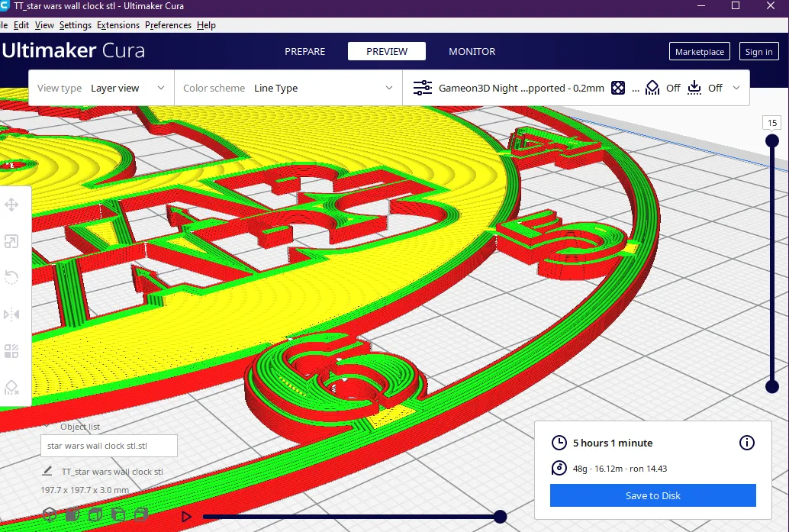Open the Marketplace
The height and width of the screenshot is (532, 789).
pyautogui.click(x=700, y=51)
